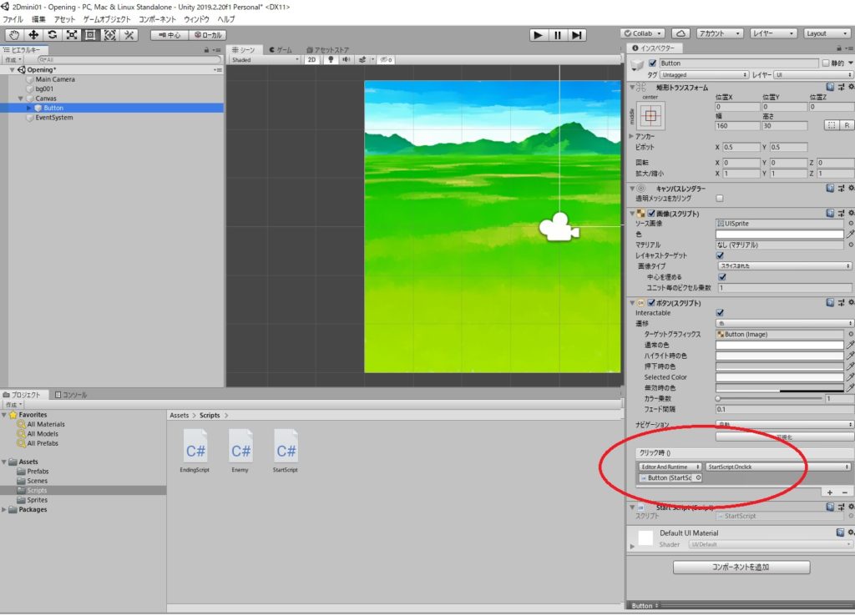The image size is (855, 616).
Task: Toggle local rotation button
Action: 208,35
